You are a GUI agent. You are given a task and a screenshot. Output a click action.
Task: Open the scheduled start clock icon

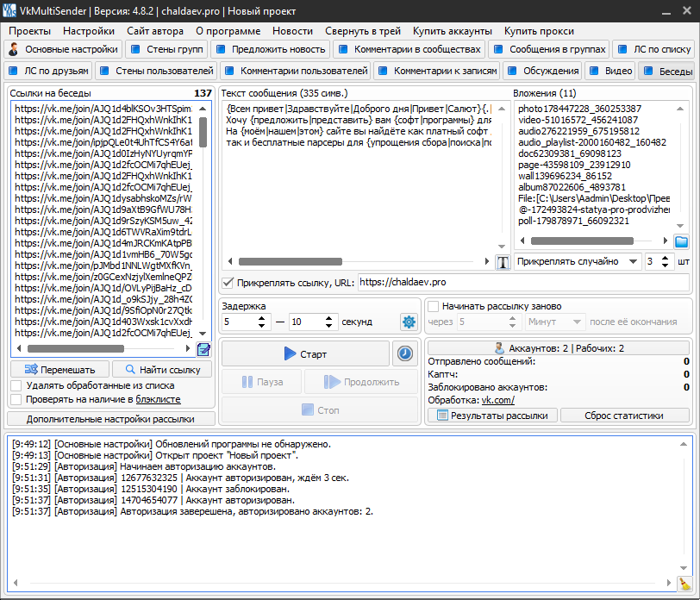pos(405,353)
